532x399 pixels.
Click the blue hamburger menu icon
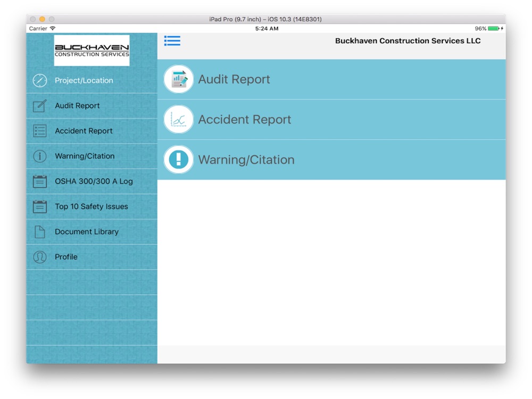172,41
